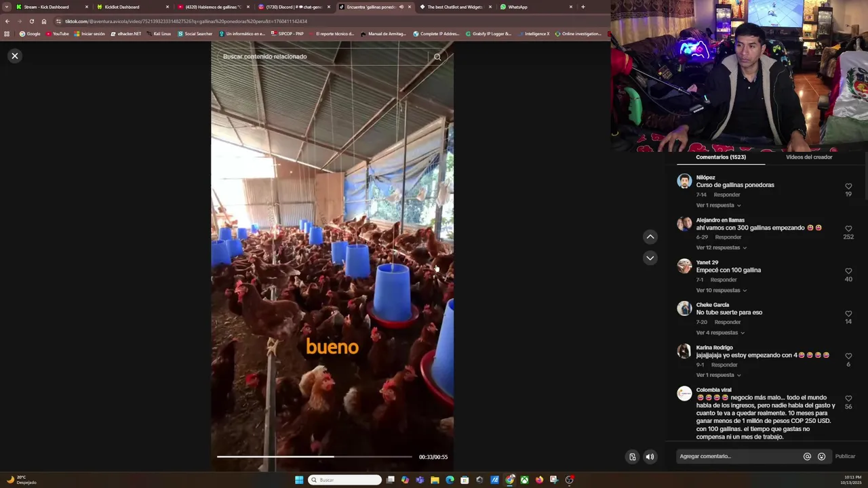Open a new browser tab
The image size is (868, 488).
583,7
